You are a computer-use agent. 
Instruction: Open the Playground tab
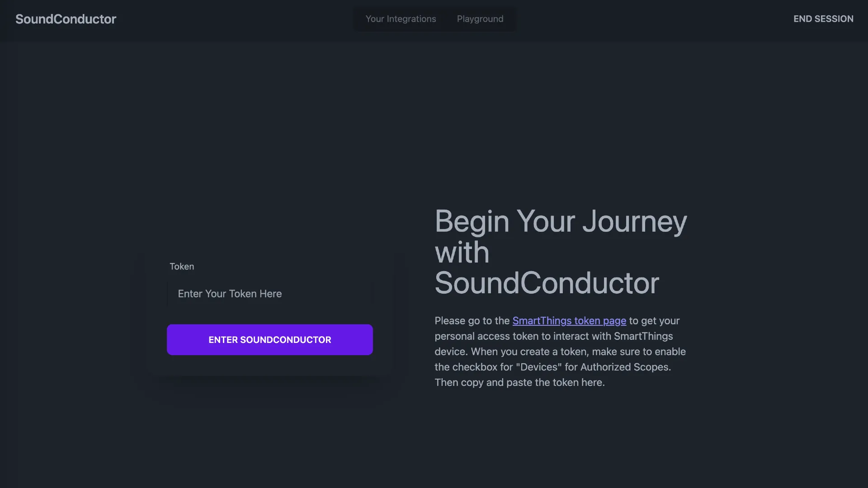click(x=480, y=19)
